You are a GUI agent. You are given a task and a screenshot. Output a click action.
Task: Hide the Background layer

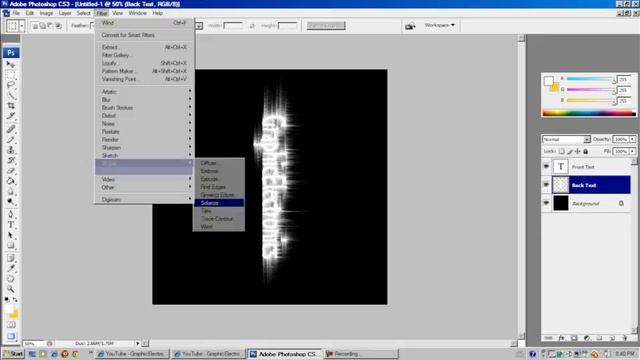pos(546,203)
